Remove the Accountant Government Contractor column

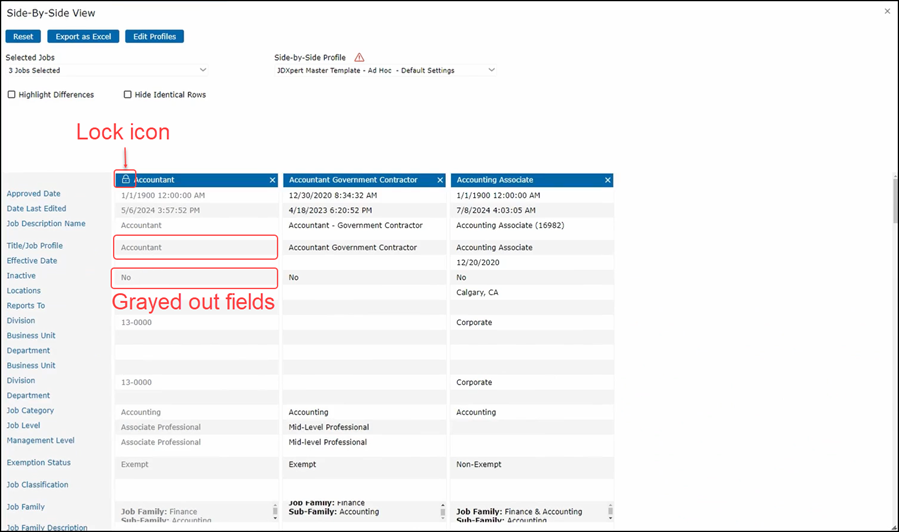[x=440, y=180]
